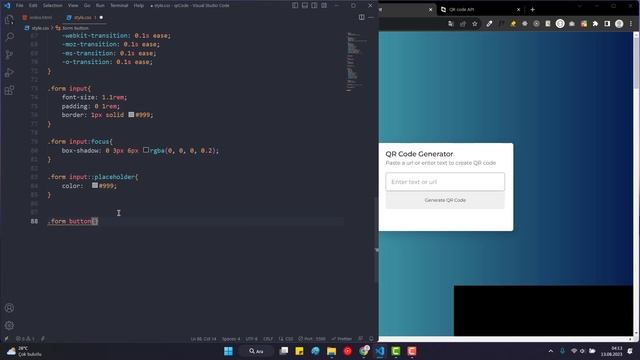640x360 pixels.
Task: Open the Run menu in VS Code
Action: coord(100,5)
